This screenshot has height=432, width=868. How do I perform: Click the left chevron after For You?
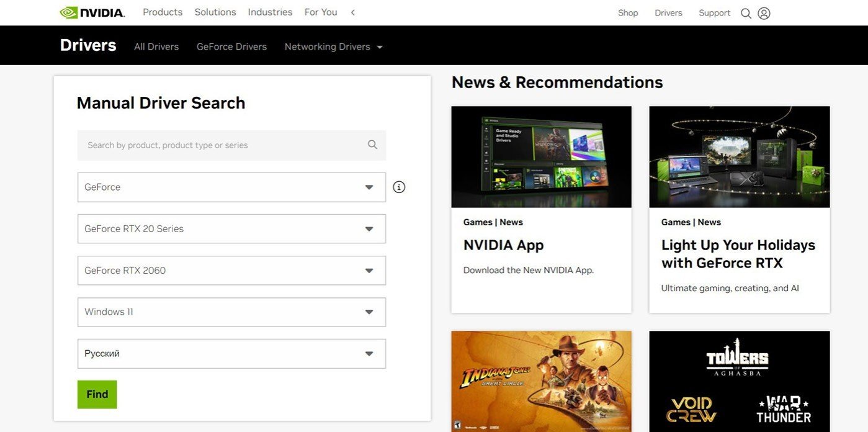352,12
